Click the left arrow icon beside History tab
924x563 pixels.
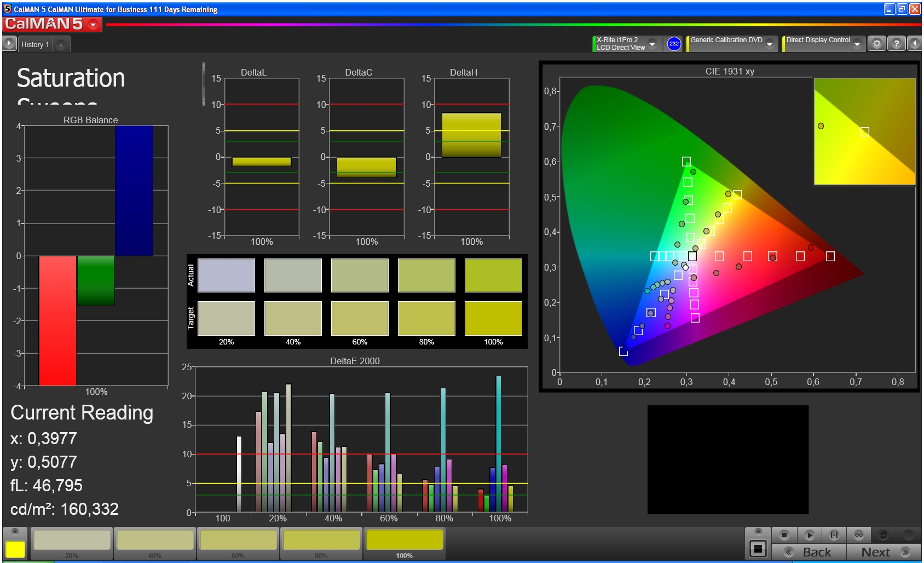point(9,44)
